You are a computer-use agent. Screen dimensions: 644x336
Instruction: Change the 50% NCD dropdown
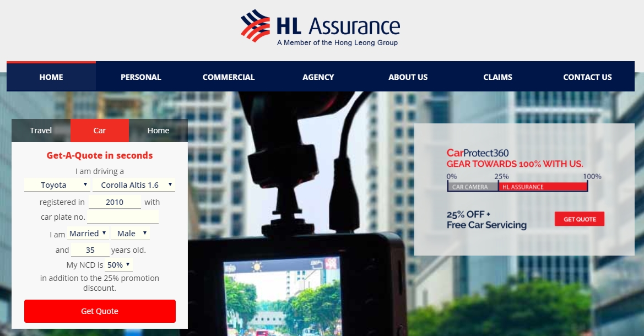click(x=119, y=265)
